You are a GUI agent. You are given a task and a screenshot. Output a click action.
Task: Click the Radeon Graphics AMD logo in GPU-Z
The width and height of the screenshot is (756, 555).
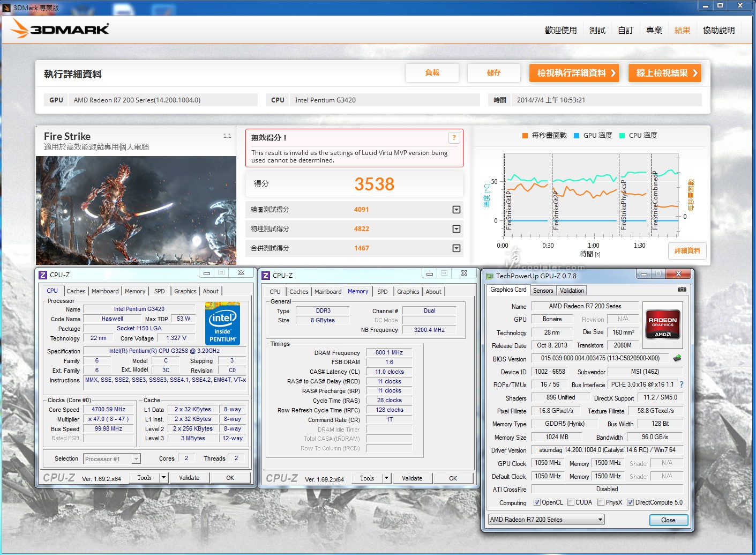663,323
